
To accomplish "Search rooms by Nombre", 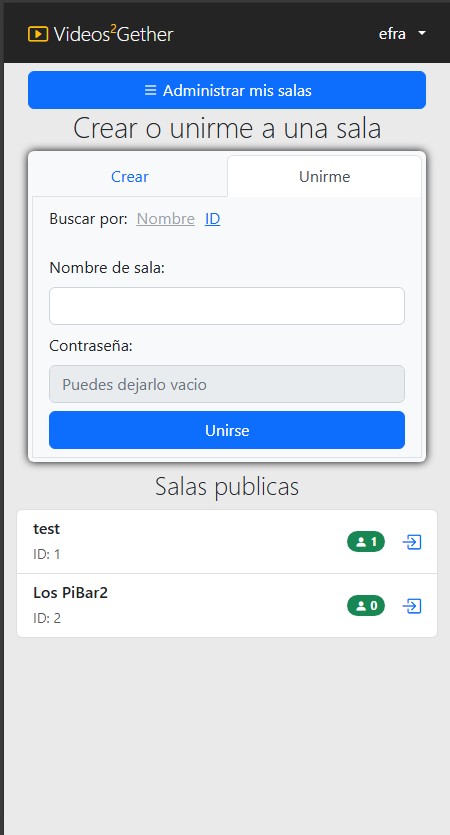I will pos(165,219).
